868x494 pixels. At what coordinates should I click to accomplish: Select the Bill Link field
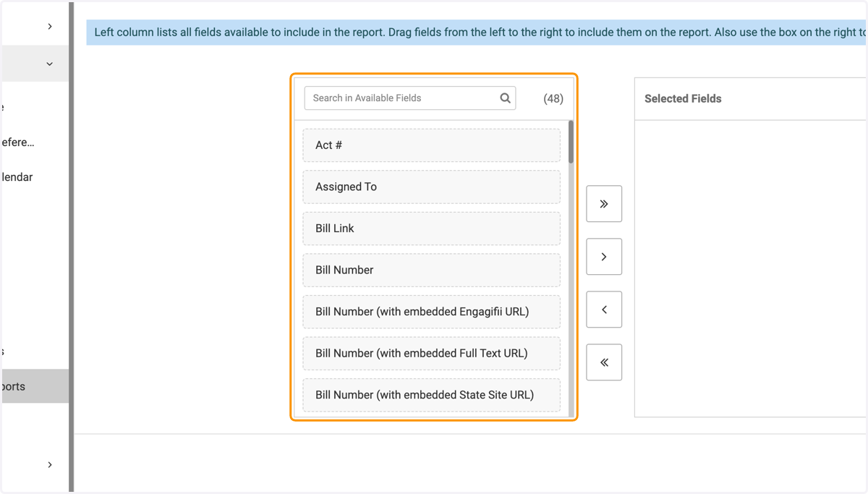(431, 229)
